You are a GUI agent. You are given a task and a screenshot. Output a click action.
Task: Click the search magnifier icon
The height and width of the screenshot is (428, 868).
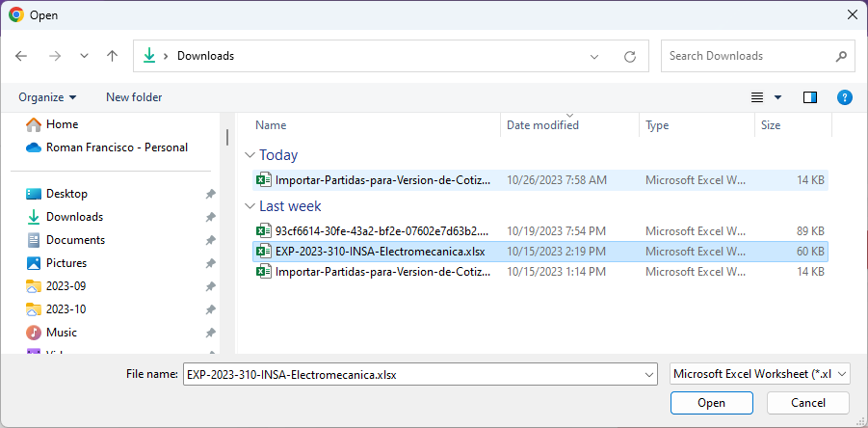tap(841, 56)
